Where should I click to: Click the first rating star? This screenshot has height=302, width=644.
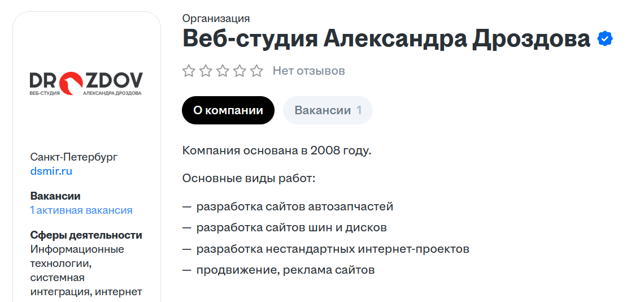(x=189, y=71)
